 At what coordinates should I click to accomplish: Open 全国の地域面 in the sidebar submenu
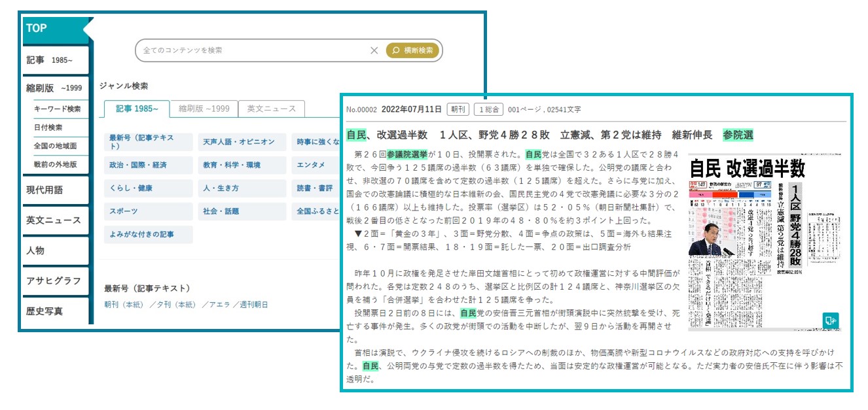click(58, 146)
